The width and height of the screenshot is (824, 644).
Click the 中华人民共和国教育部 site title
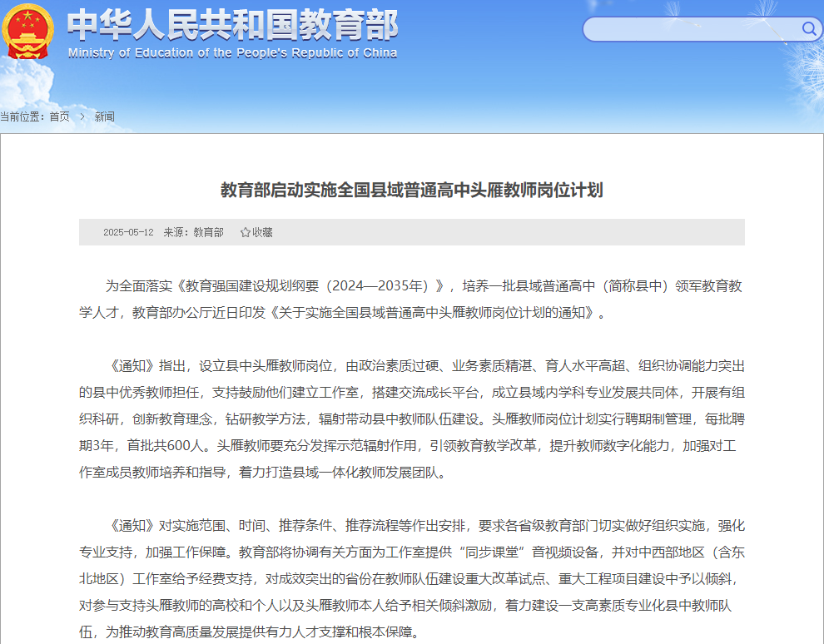[x=232, y=25]
